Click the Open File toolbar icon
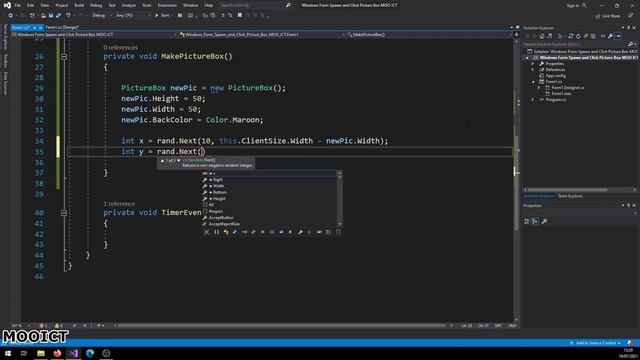 pos(43,16)
